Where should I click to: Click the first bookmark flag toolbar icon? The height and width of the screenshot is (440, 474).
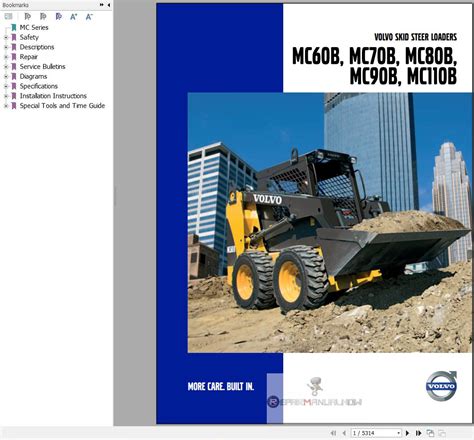(28, 16)
